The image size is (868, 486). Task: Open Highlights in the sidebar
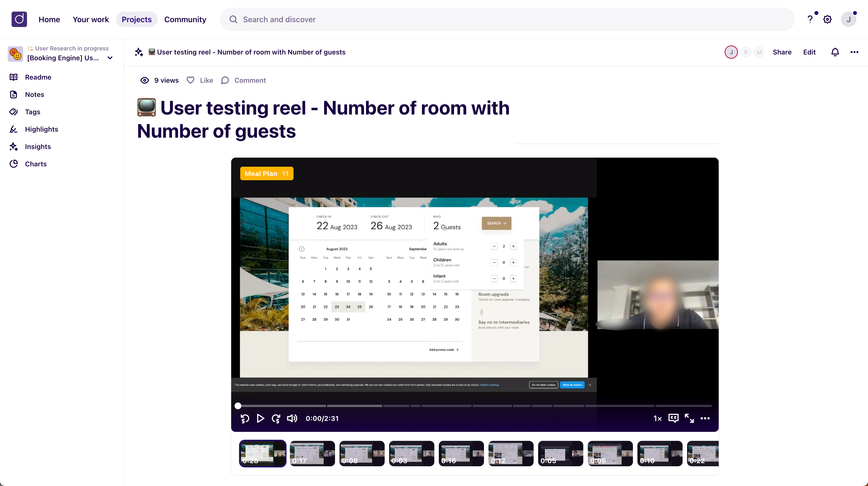(41, 129)
